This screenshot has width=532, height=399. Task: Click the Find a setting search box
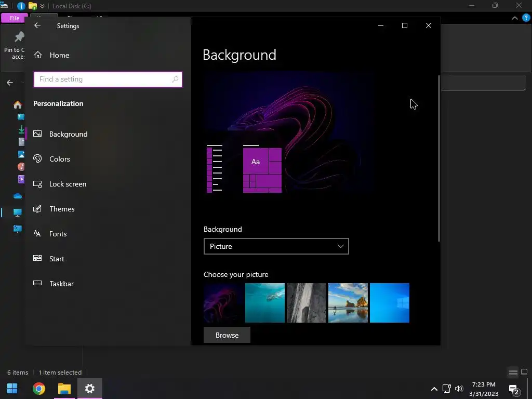[x=108, y=79]
